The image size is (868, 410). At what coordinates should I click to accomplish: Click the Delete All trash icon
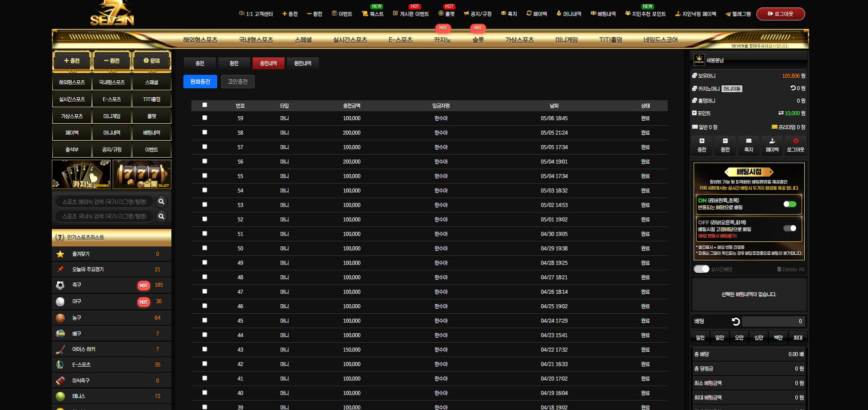(779, 269)
